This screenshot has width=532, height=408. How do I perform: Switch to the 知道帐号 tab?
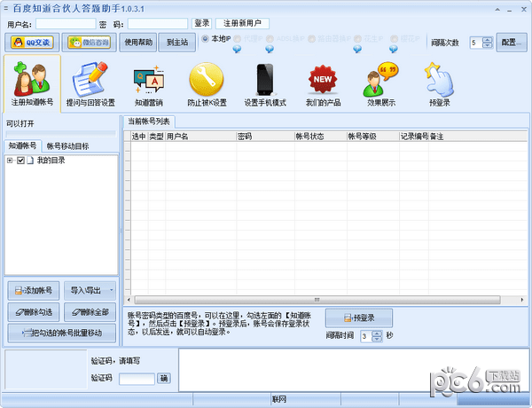point(22,145)
